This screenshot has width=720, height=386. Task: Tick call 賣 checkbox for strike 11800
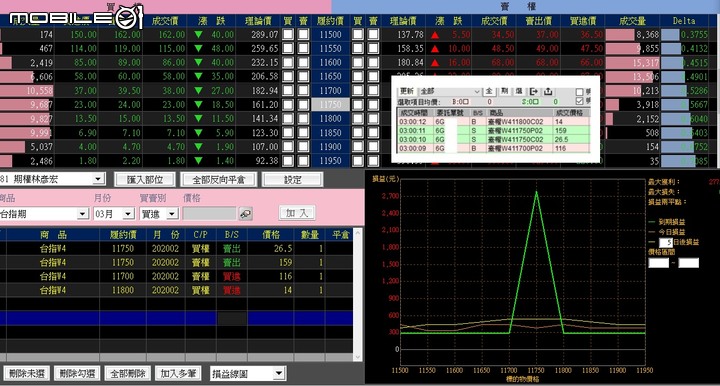coord(304,118)
